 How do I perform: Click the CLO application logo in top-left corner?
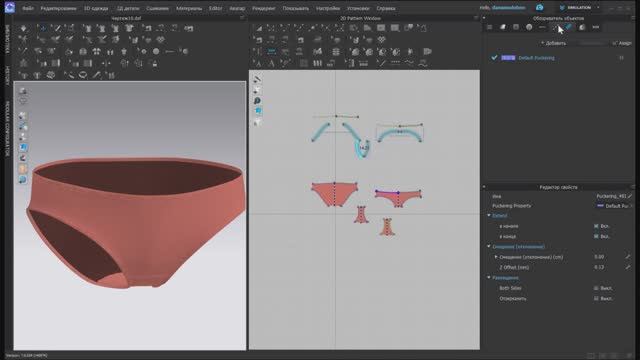(x=9, y=7)
